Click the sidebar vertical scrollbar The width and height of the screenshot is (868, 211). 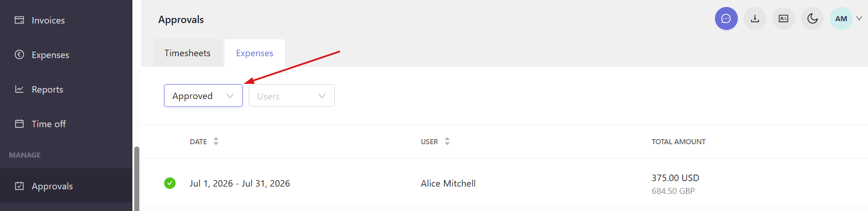tap(137, 179)
